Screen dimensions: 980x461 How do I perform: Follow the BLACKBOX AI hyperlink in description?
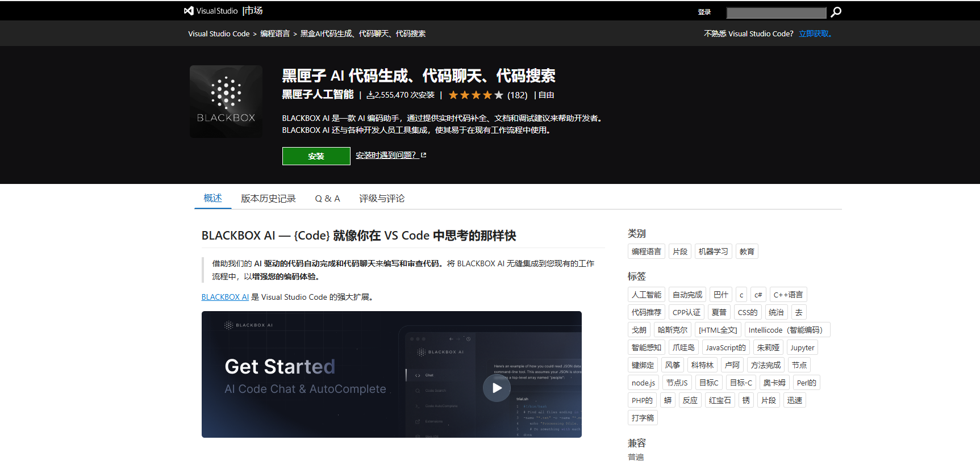225,297
